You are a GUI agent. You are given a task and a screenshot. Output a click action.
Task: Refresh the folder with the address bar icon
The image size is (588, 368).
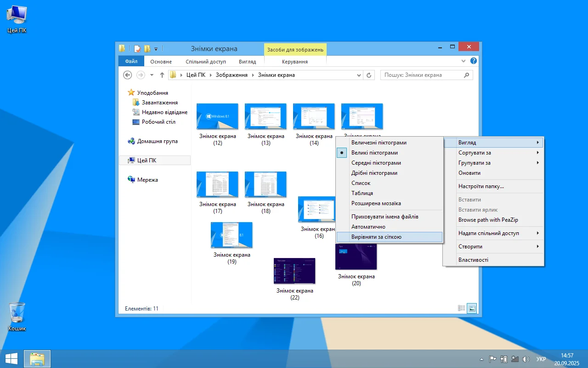(369, 75)
